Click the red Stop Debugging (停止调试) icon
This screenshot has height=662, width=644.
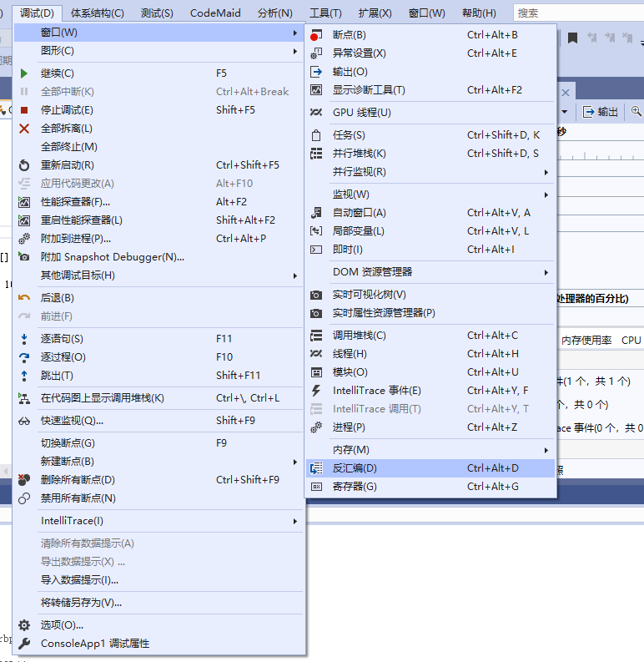[x=24, y=110]
